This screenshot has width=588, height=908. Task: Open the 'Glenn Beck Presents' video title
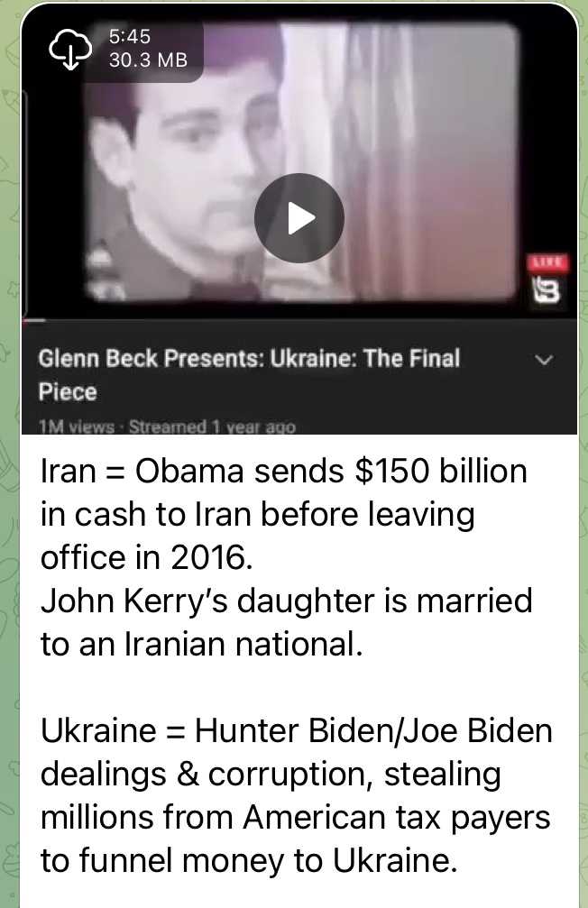(x=249, y=375)
